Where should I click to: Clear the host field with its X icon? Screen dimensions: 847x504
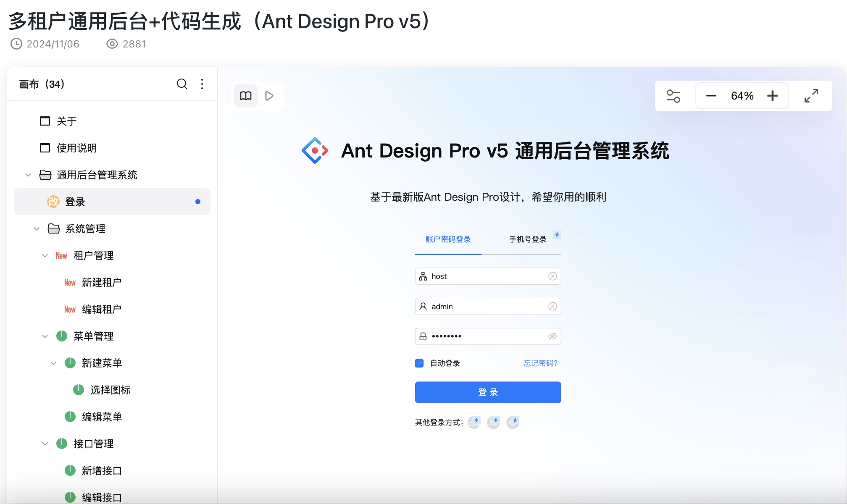(552, 276)
